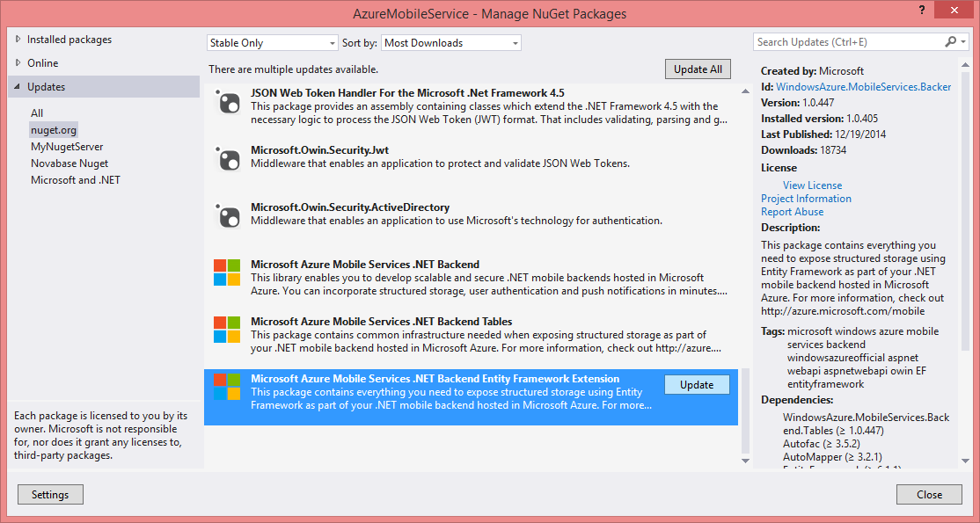Collapse the Updates node
The height and width of the screenshot is (523, 980).
[17, 87]
